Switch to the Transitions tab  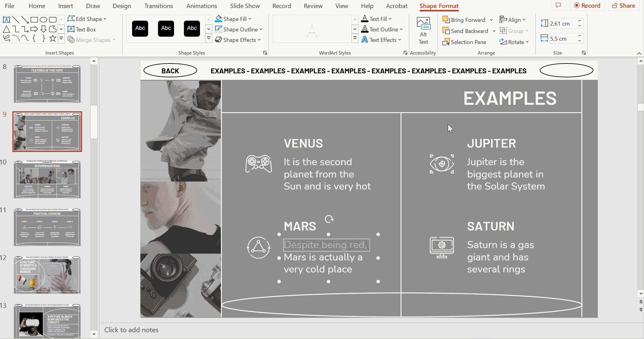[159, 6]
